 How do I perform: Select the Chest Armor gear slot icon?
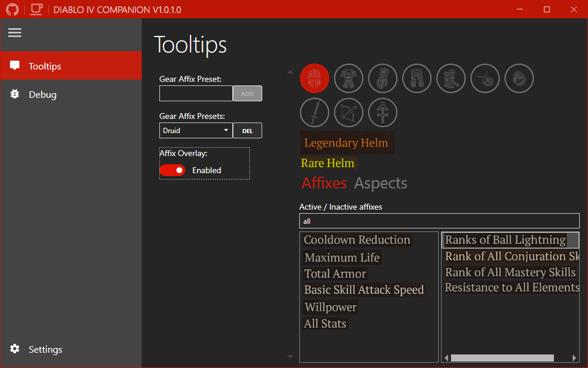click(x=349, y=78)
